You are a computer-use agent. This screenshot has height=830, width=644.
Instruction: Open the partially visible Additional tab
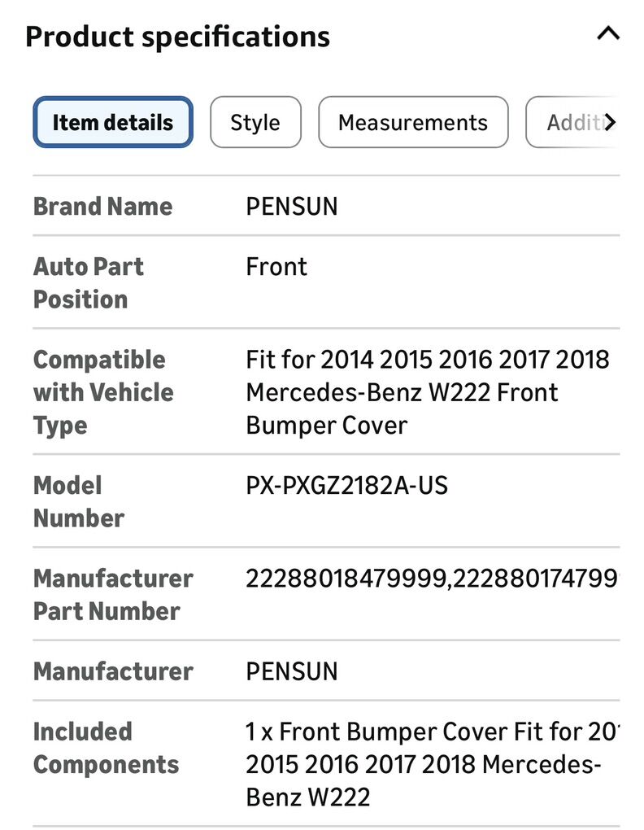pyautogui.click(x=573, y=123)
